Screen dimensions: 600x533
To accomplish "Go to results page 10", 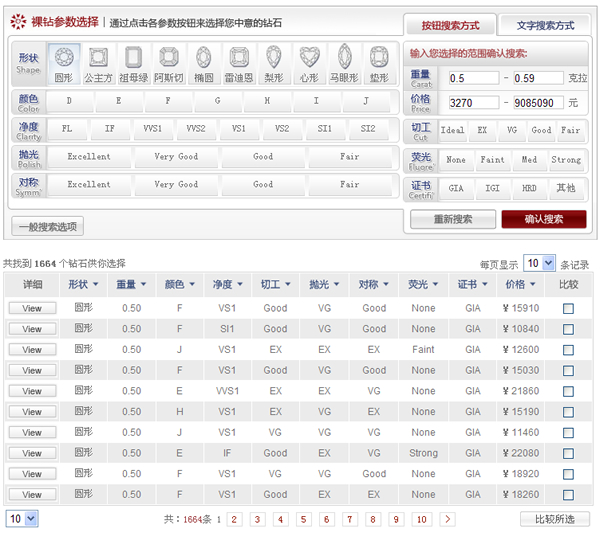I will coord(422,519).
